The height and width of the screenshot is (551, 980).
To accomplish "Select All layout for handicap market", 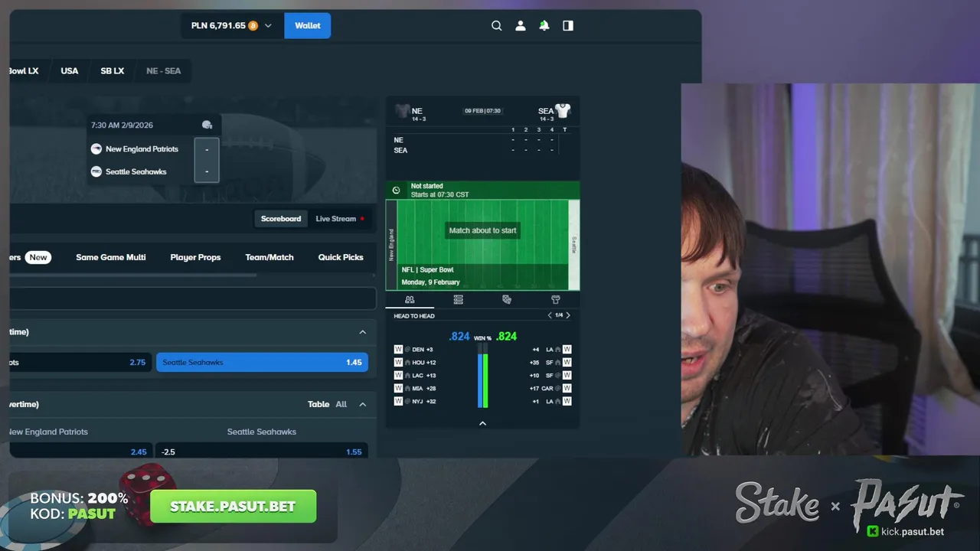I will click(341, 404).
